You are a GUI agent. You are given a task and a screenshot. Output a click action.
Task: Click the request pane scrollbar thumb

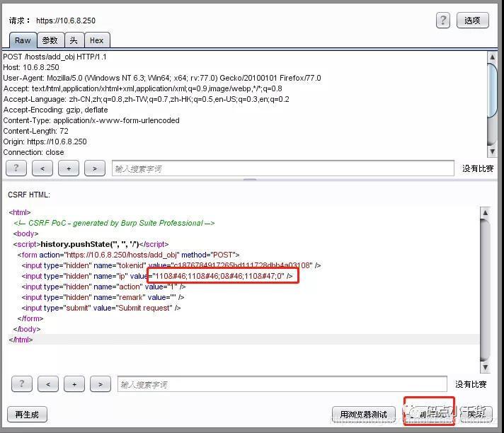[x=492, y=91]
